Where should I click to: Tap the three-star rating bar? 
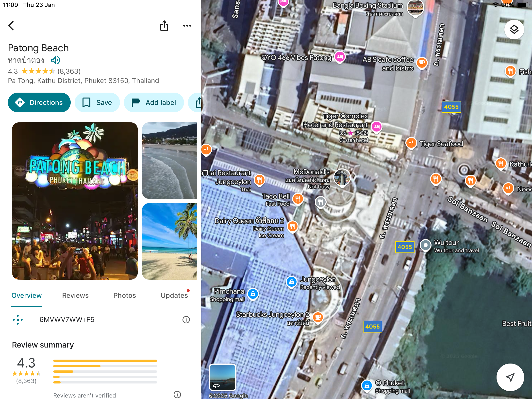coord(105,371)
